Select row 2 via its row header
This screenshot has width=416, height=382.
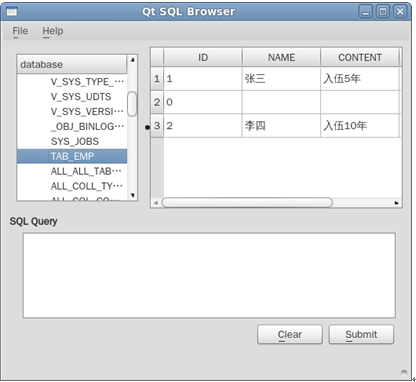[x=157, y=102]
